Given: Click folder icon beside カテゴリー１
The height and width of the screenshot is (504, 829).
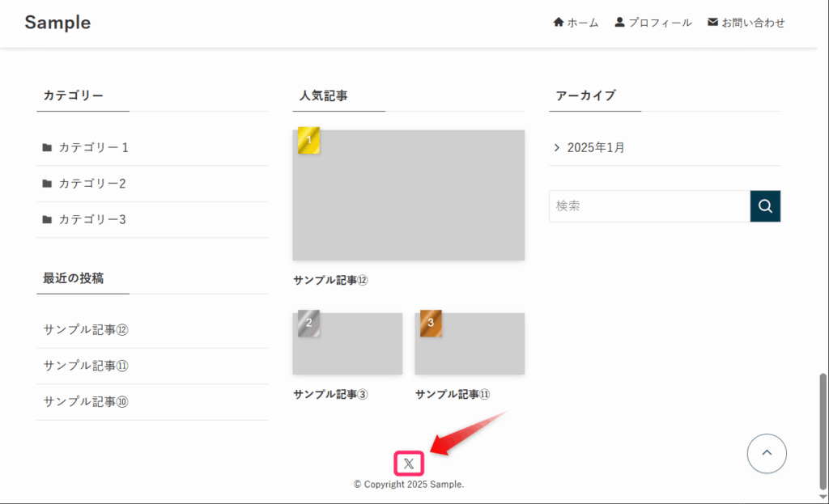Looking at the screenshot, I should tap(47, 147).
